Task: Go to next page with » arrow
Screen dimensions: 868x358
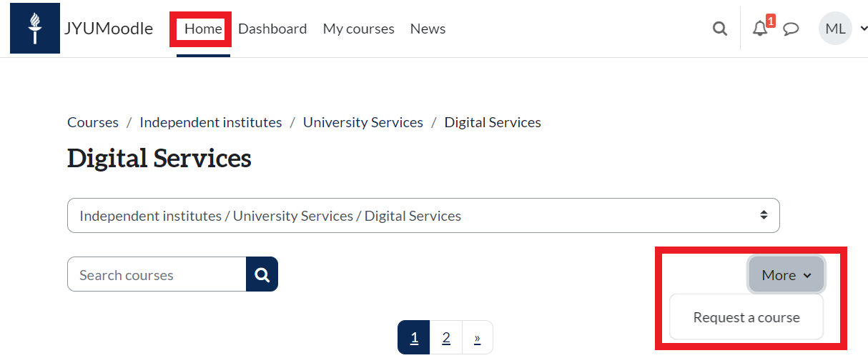Action: [478, 338]
